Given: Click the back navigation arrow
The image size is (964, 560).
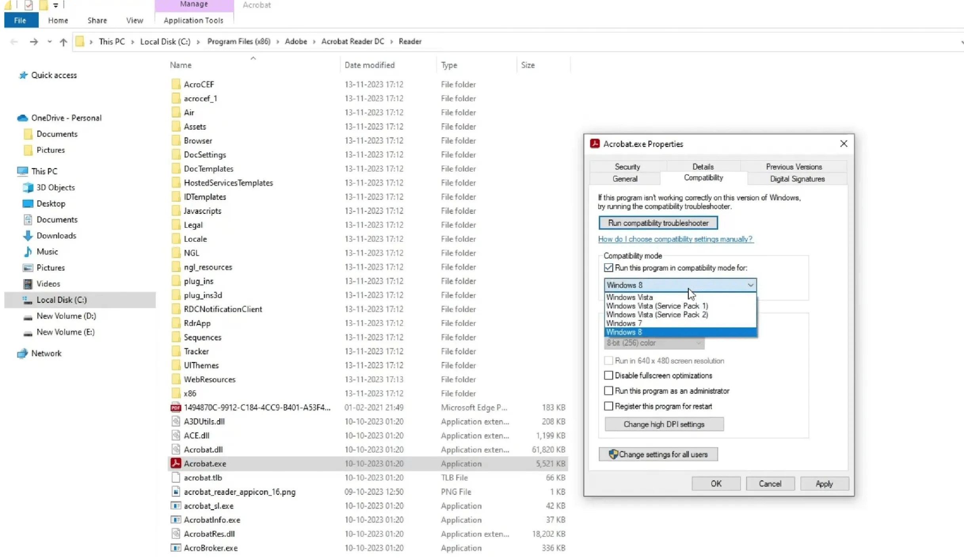Looking at the screenshot, I should tap(14, 42).
